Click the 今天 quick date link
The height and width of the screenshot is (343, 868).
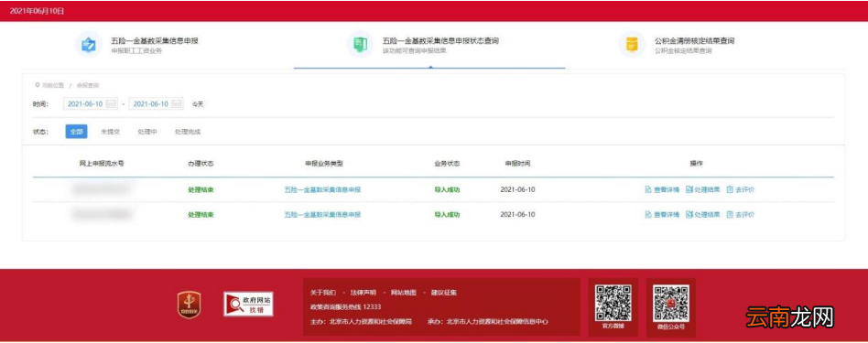198,104
